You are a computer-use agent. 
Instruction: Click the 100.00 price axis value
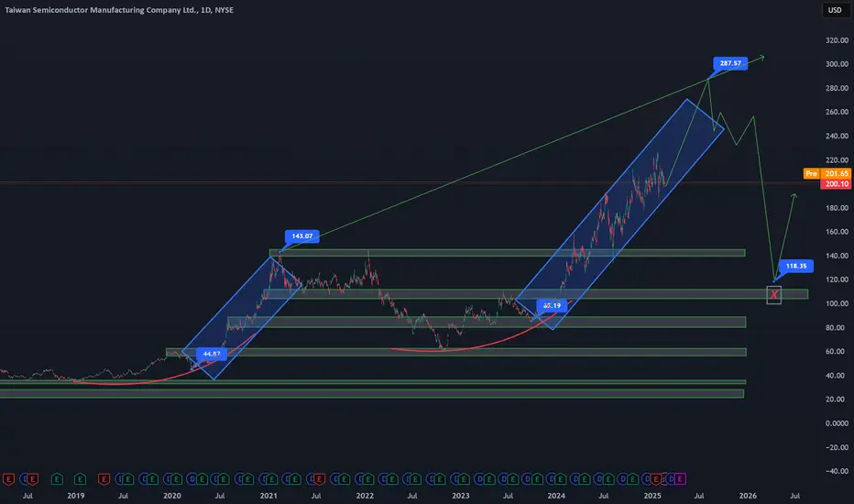coord(837,303)
